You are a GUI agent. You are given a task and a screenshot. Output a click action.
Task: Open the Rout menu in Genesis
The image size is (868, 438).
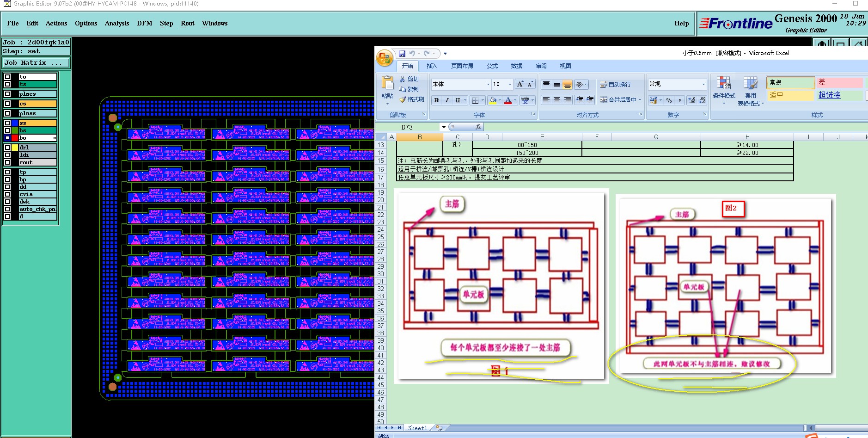click(x=188, y=23)
